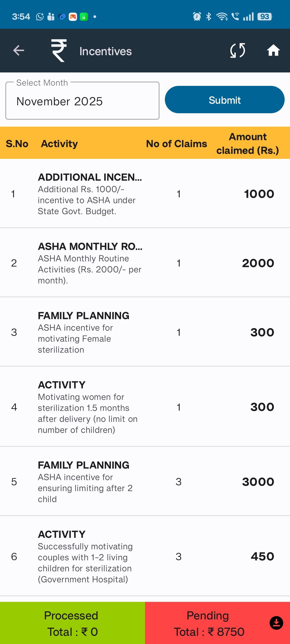This screenshot has width=290, height=644.
Task: Tap the Amount claimed (Rs.) header
Action: tap(248, 144)
